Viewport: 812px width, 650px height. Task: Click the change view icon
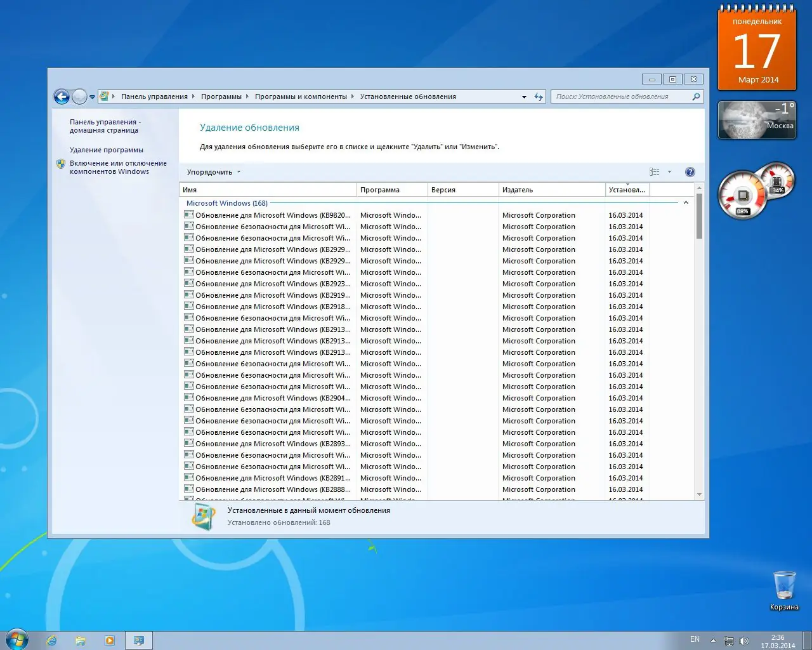coord(655,172)
